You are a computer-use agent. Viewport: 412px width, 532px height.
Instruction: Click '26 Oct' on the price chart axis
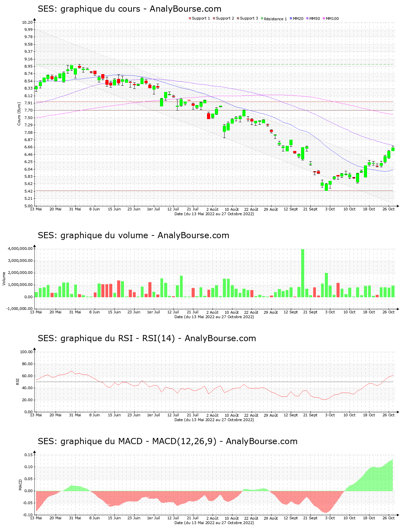coord(389,209)
